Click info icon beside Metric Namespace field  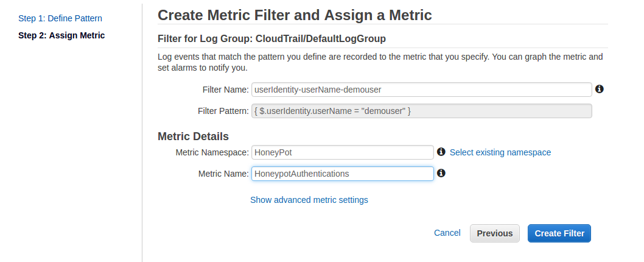coord(441,152)
